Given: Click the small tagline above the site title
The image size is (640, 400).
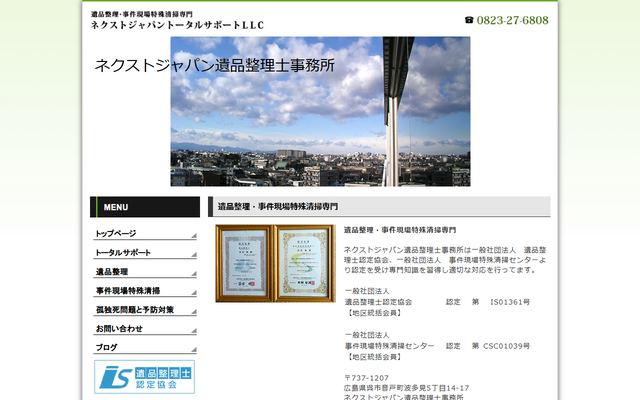Looking at the screenshot, I should tap(142, 14).
